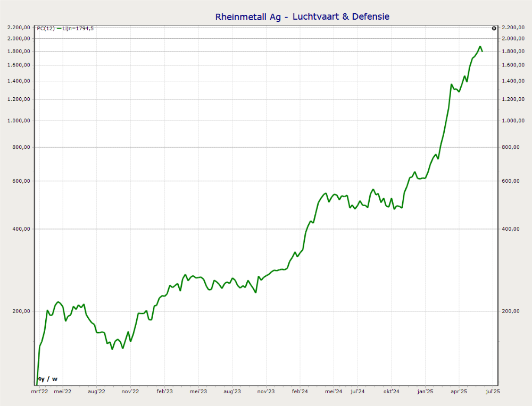Pick nov'22 on the date axis

click(130, 391)
